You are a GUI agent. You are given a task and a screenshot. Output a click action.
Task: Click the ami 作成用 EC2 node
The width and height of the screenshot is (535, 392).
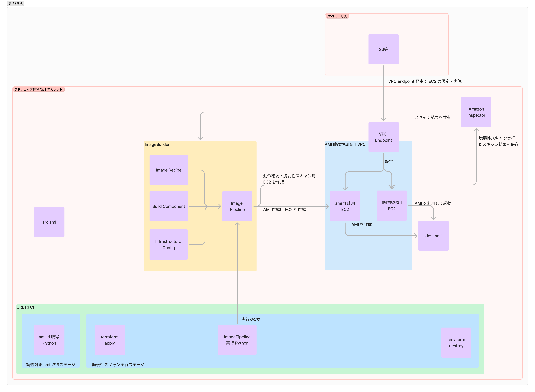pos(345,206)
